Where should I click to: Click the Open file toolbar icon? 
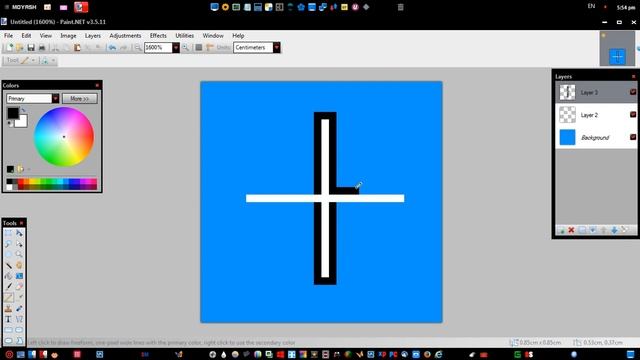[x=20, y=48]
